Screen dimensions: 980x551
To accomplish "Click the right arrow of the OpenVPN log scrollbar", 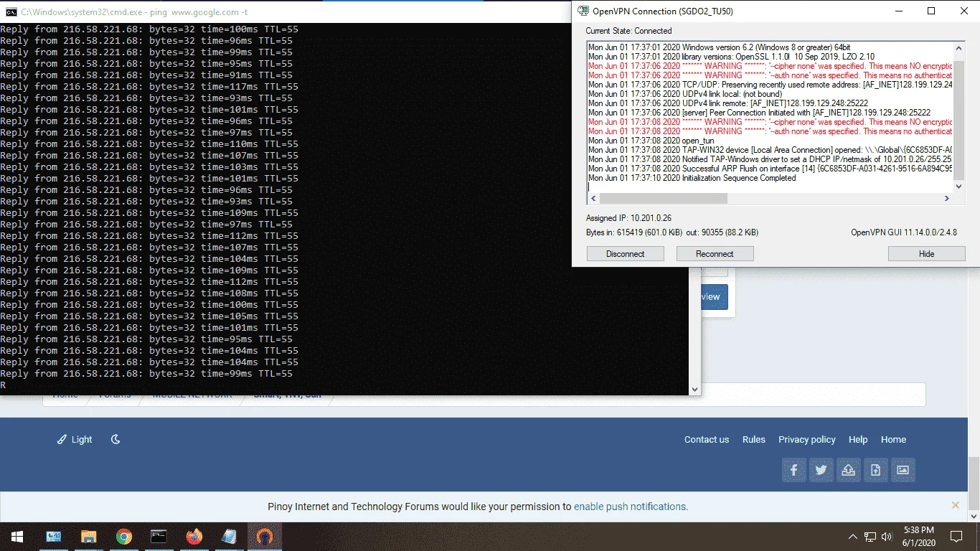I will (947, 198).
